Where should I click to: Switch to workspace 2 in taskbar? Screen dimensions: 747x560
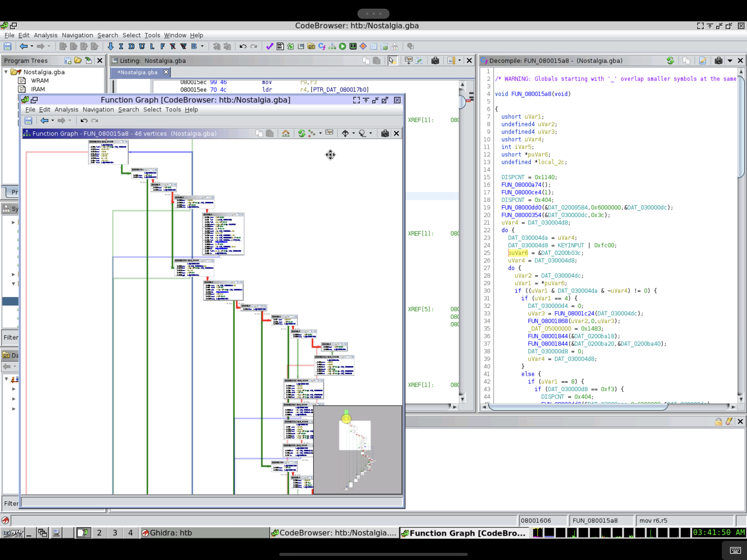point(99,533)
